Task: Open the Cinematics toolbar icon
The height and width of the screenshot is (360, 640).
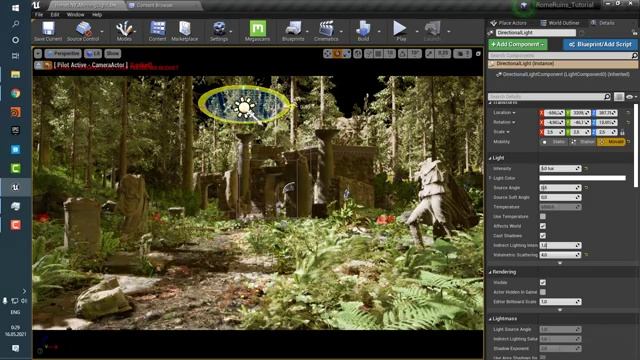Action: point(326,31)
